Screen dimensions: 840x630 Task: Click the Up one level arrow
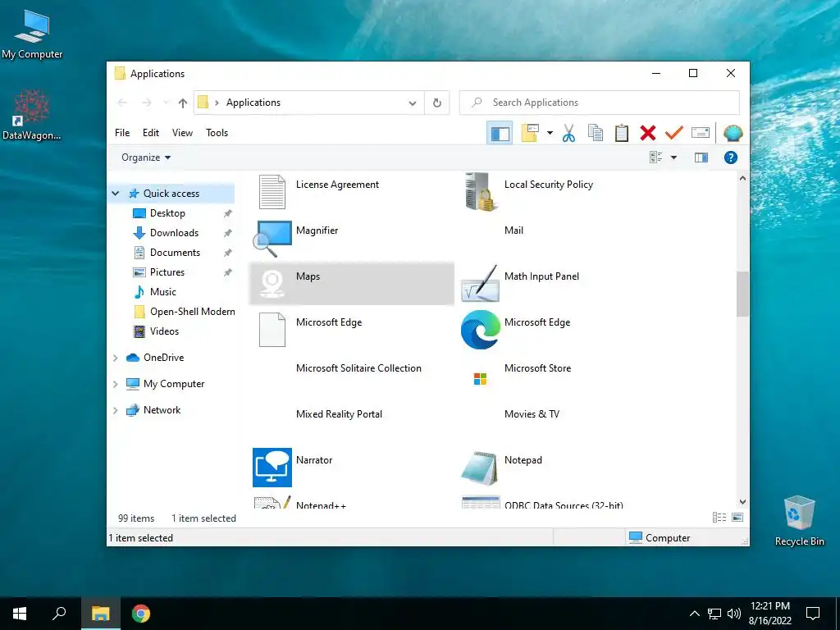coord(183,103)
